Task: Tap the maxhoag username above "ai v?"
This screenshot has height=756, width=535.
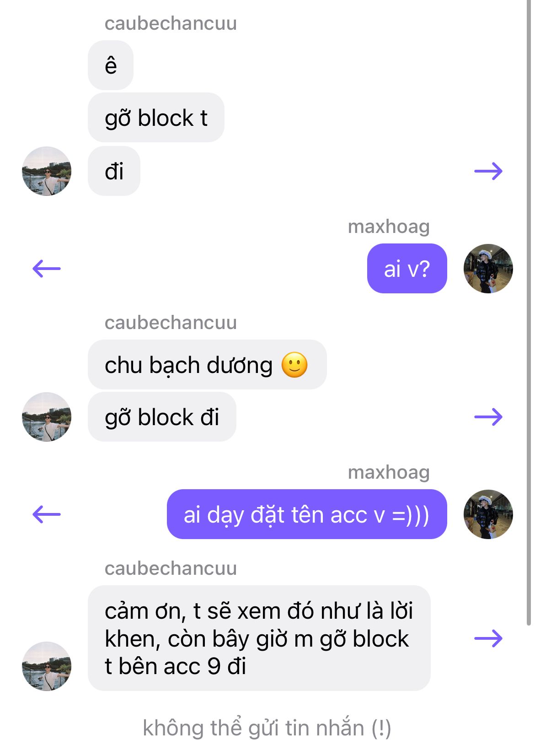Action: pos(389,227)
